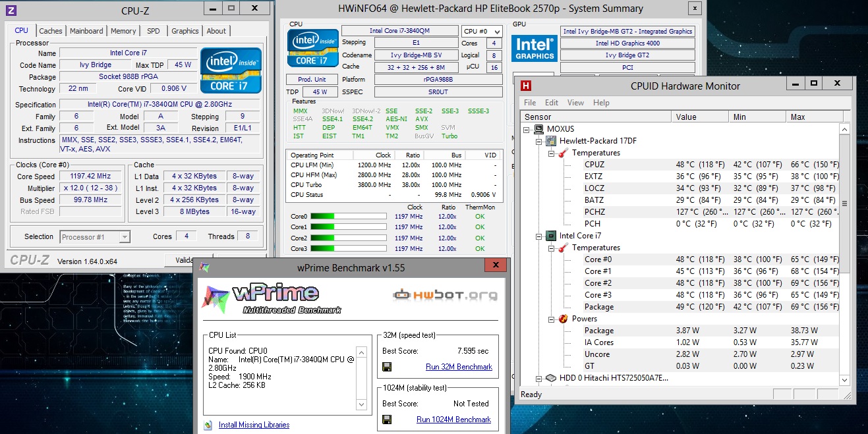This screenshot has height=434, width=868.
Task: Open the View menu in Hardware Monitor
Action: pyautogui.click(x=575, y=103)
